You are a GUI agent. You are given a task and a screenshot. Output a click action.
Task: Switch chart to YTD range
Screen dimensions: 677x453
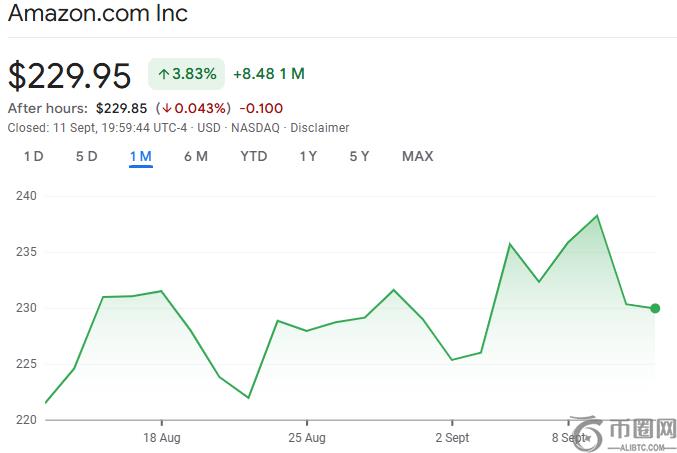254,156
